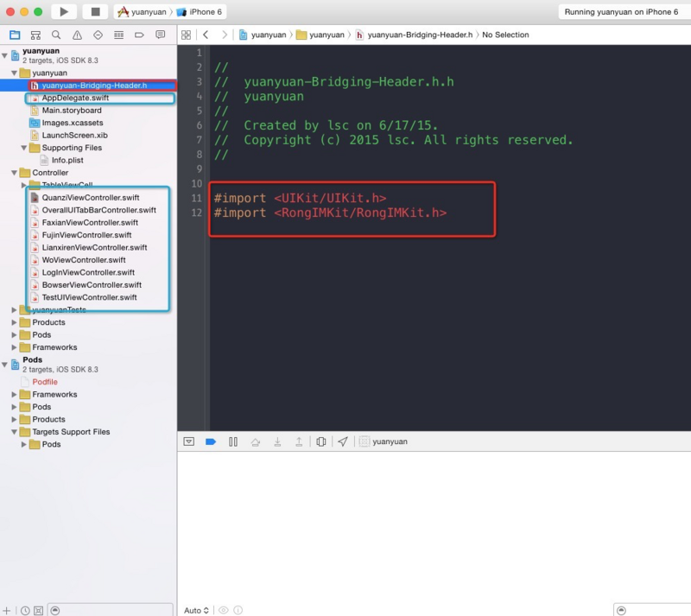The image size is (691, 616).
Task: Go forward in editor history
Action: coord(225,35)
